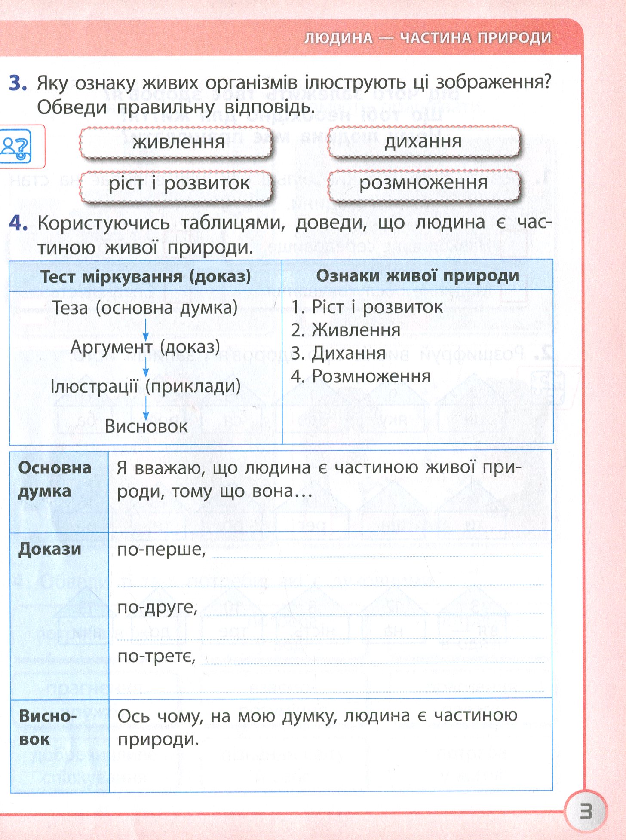Click the arrow pointing to Висновок

(x=146, y=408)
